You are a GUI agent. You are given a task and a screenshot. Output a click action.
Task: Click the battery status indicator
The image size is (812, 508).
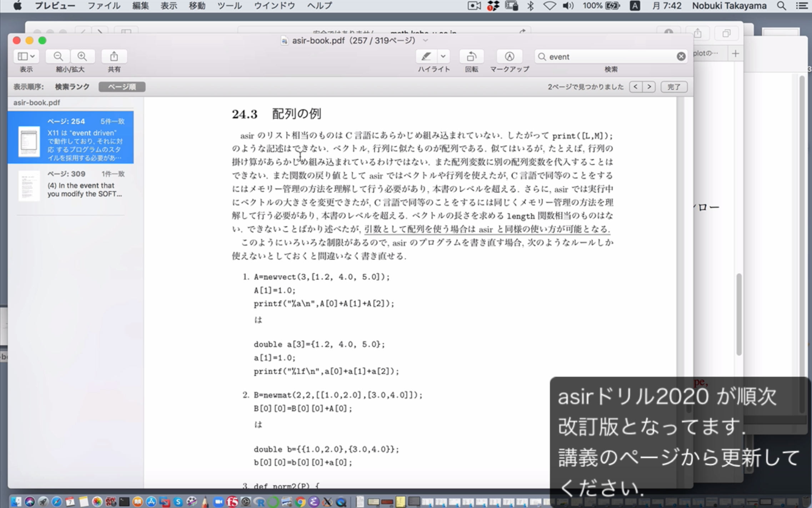[602, 6]
